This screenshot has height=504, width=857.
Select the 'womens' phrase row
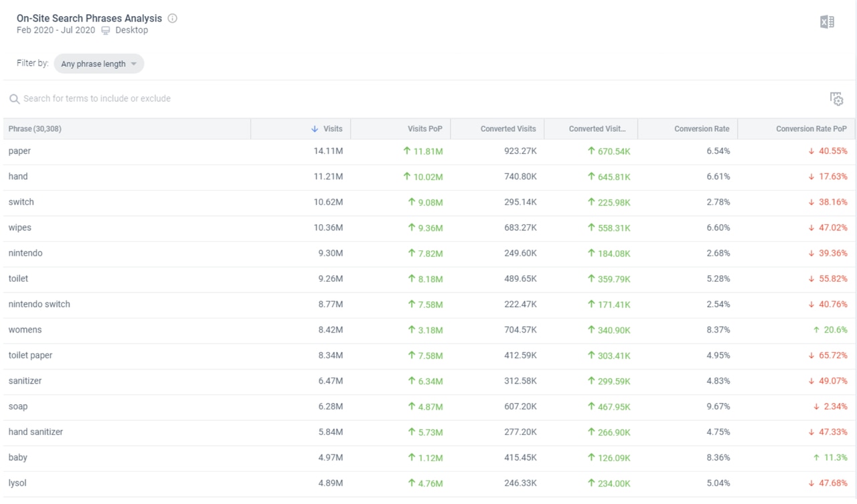coord(25,330)
